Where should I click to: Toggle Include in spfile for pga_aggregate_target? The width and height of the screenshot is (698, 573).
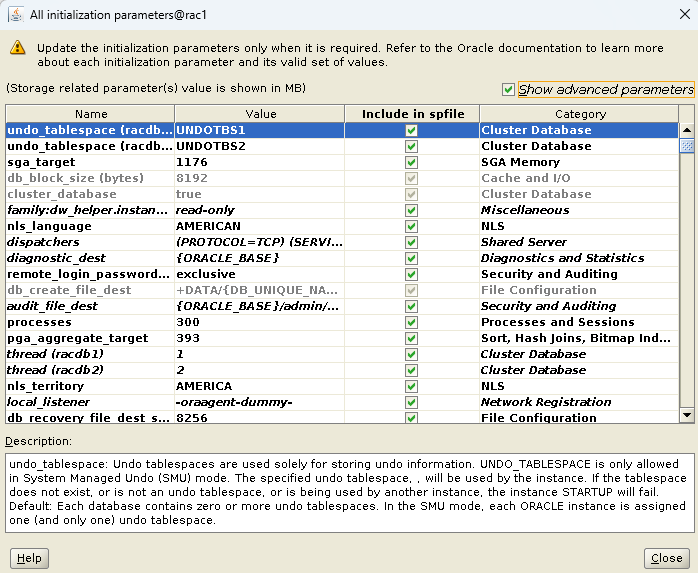411,339
